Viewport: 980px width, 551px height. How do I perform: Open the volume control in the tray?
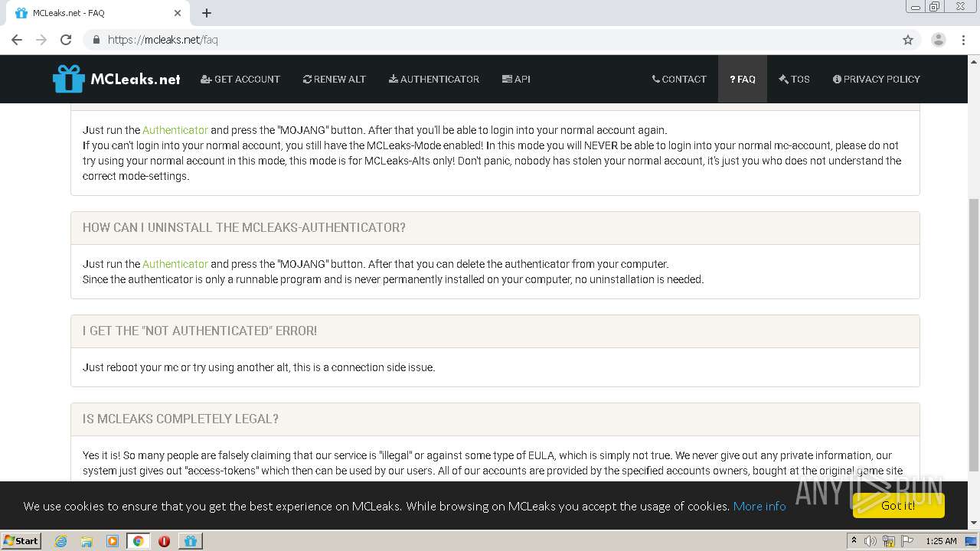(871, 541)
